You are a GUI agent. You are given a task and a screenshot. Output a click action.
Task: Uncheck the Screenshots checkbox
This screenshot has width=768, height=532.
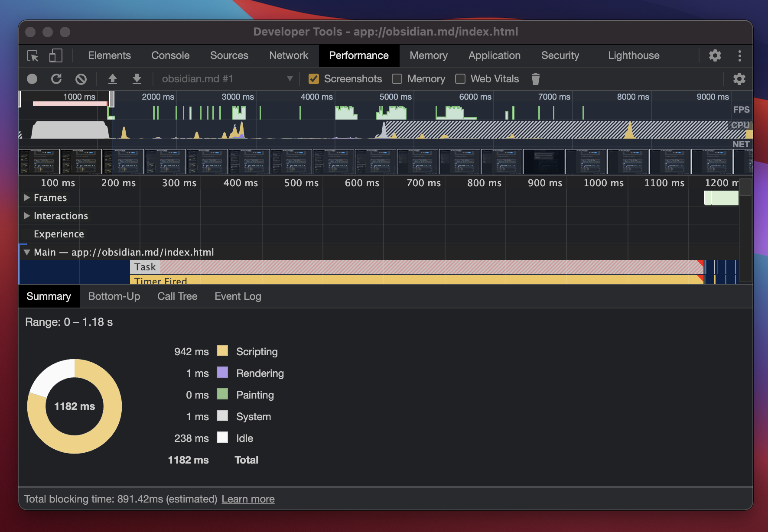point(314,79)
